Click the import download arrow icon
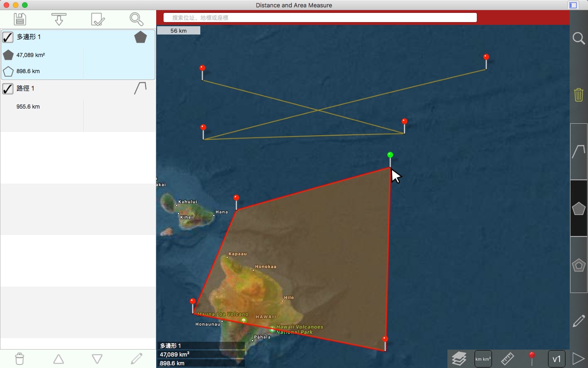 pyautogui.click(x=59, y=19)
